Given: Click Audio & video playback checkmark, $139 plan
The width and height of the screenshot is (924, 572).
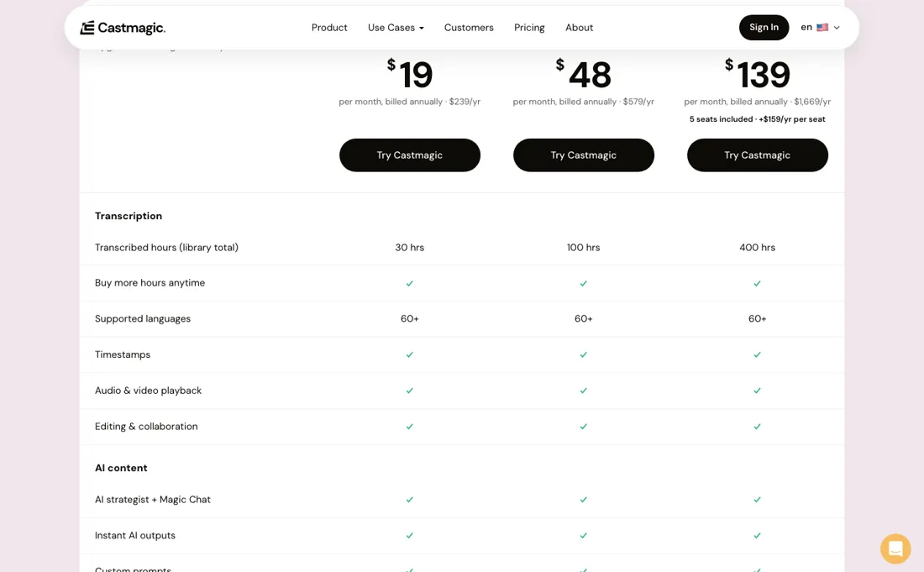Looking at the screenshot, I should (757, 391).
